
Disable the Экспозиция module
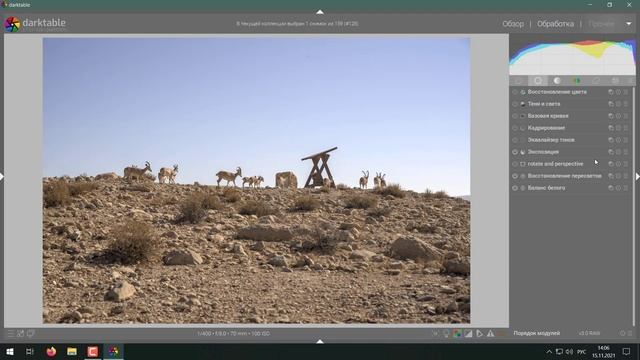[x=515, y=152]
